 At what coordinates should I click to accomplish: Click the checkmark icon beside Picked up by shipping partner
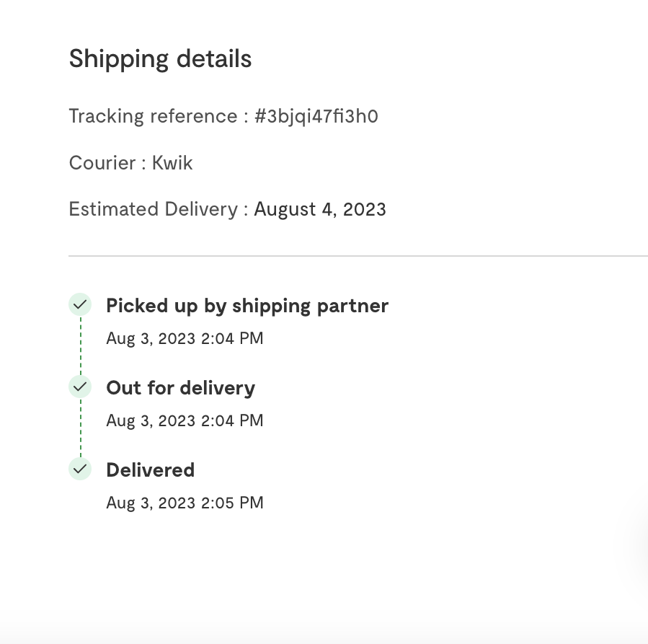click(80, 305)
